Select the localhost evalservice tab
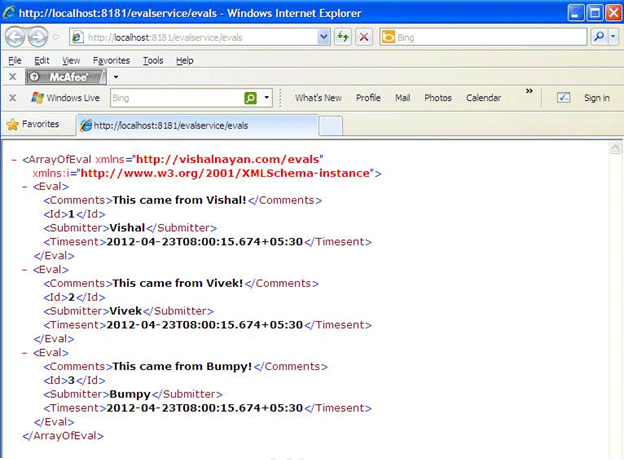The image size is (624, 460). pyautogui.click(x=197, y=126)
